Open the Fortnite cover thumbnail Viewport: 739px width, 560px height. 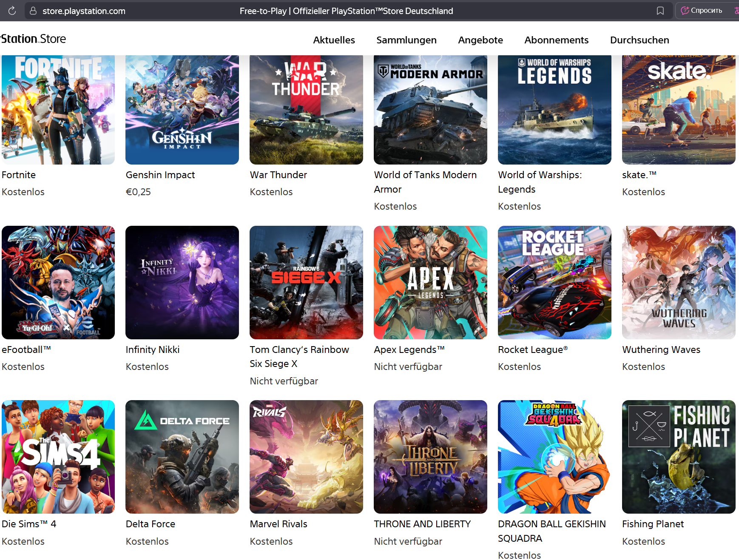tap(58, 110)
